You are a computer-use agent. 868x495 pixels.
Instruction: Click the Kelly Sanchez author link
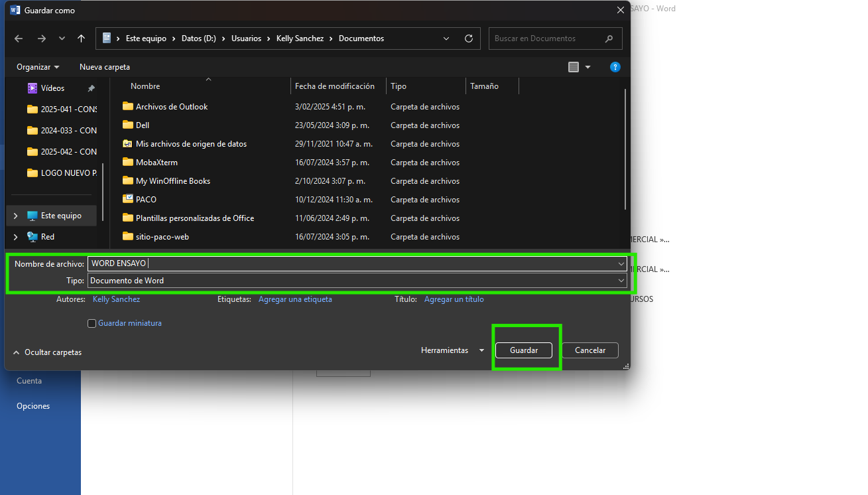pos(117,299)
